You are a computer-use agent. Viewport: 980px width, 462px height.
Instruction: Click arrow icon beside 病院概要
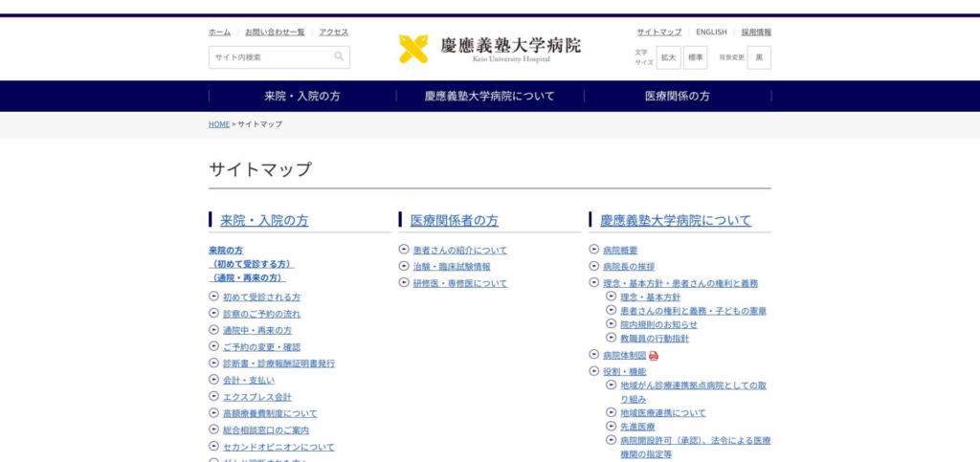pos(593,250)
